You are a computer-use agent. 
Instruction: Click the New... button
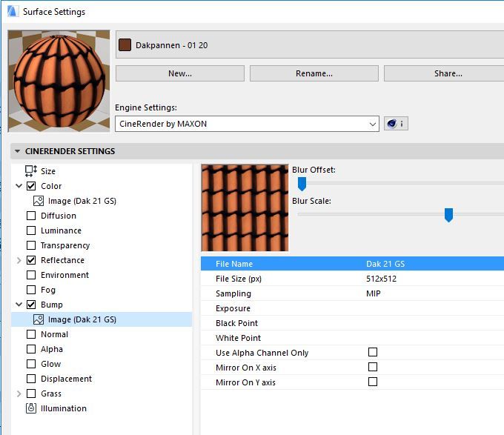(x=180, y=73)
